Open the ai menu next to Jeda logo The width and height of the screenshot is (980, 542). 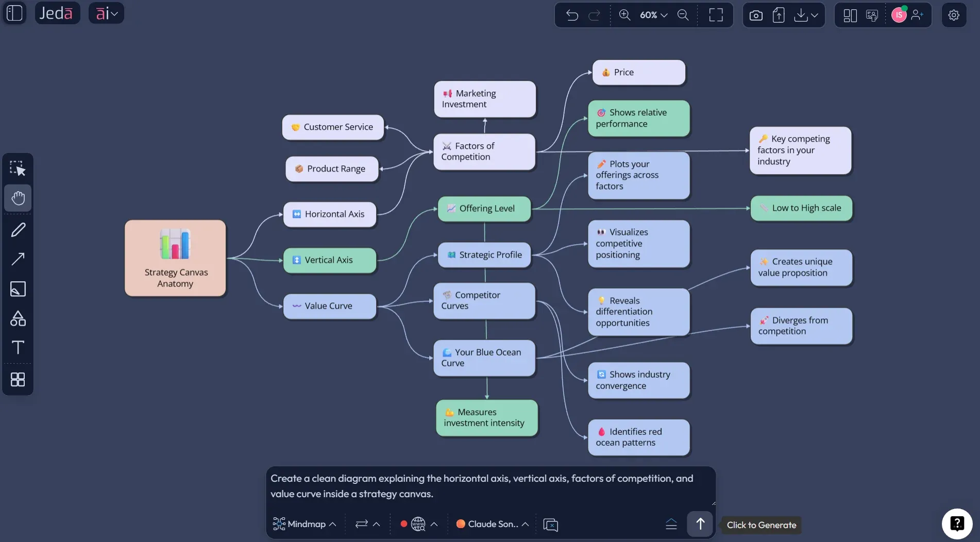pos(106,13)
